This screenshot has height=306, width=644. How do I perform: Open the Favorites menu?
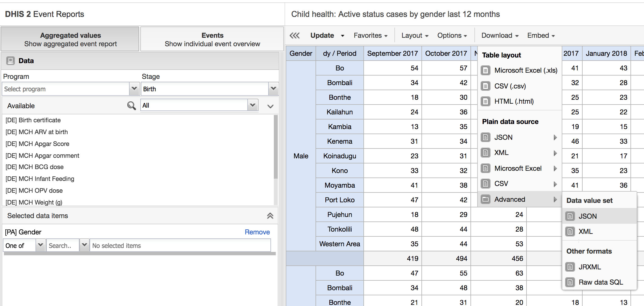coord(370,36)
